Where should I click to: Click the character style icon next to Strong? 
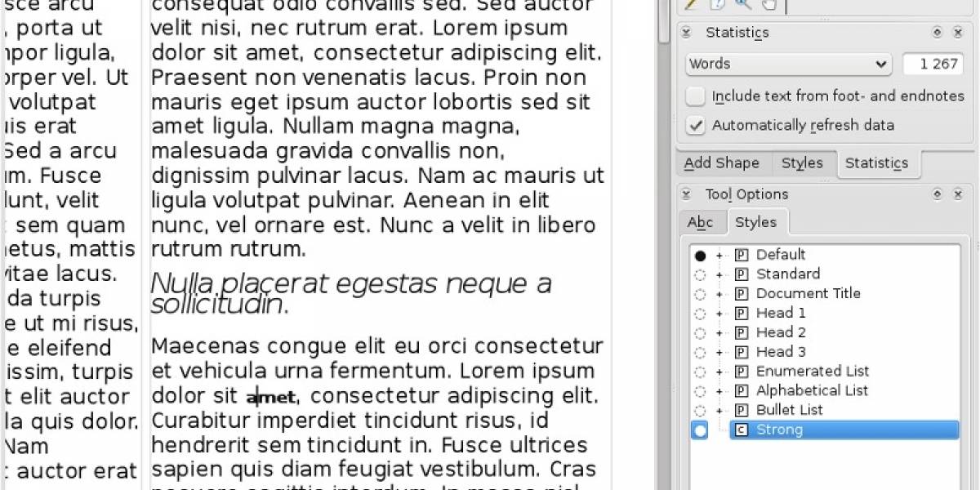742,430
